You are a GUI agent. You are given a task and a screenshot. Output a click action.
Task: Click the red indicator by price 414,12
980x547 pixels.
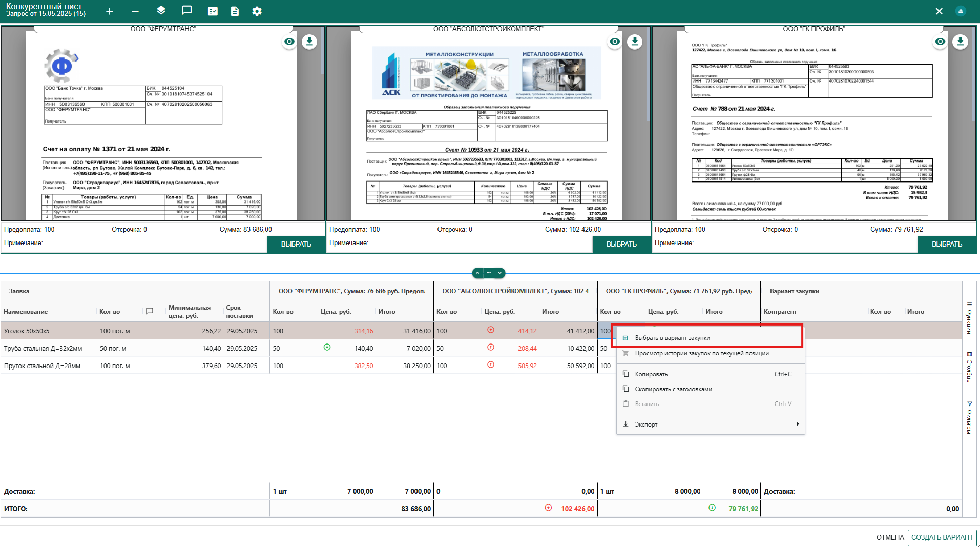491,330
